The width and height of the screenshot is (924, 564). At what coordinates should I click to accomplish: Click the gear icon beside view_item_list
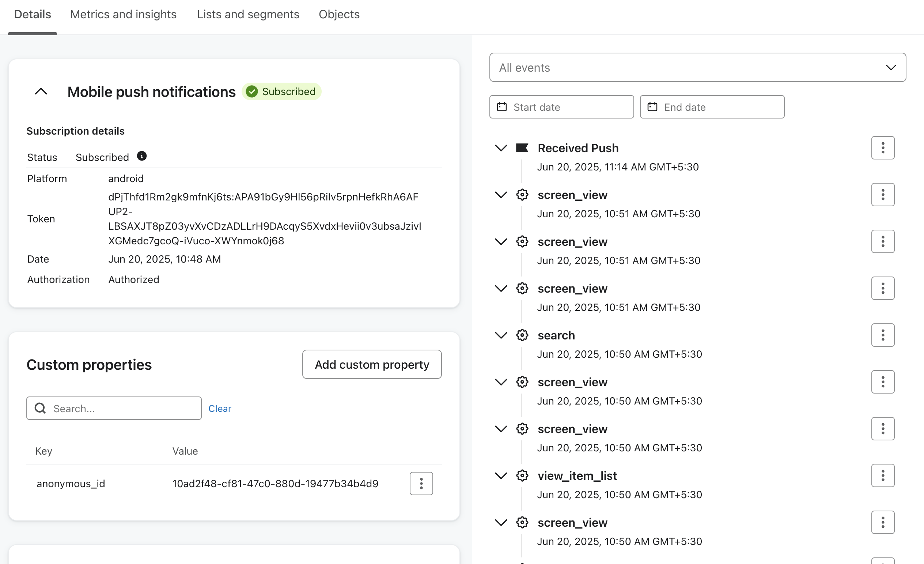[x=522, y=476]
